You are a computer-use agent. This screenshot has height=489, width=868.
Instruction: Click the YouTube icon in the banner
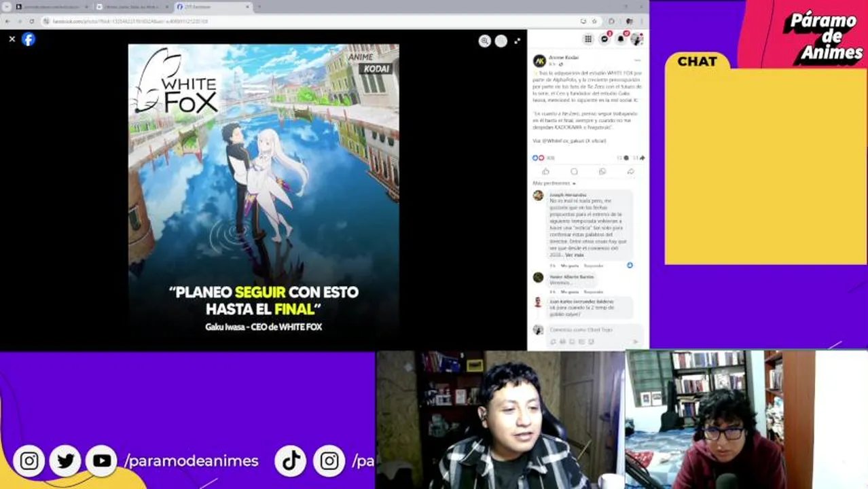[102, 461]
